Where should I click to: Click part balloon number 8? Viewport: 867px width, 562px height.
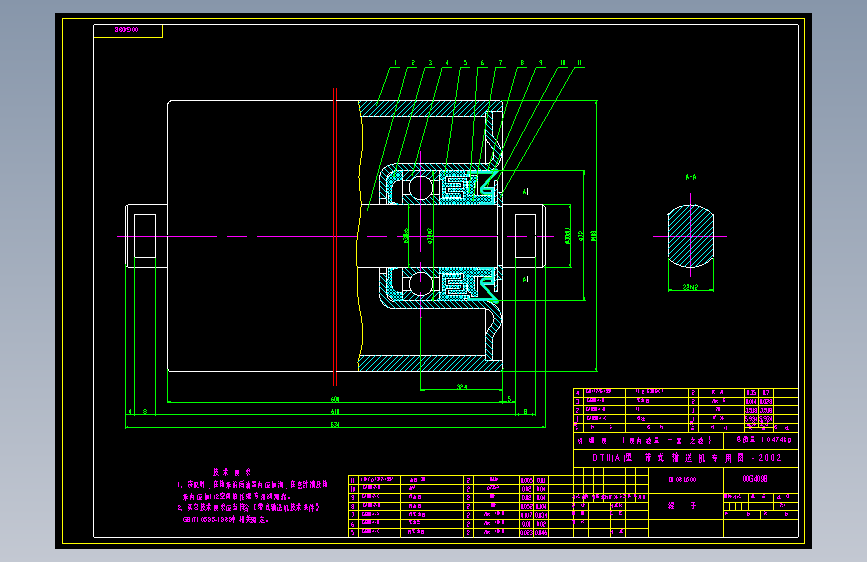pyautogui.click(x=522, y=63)
